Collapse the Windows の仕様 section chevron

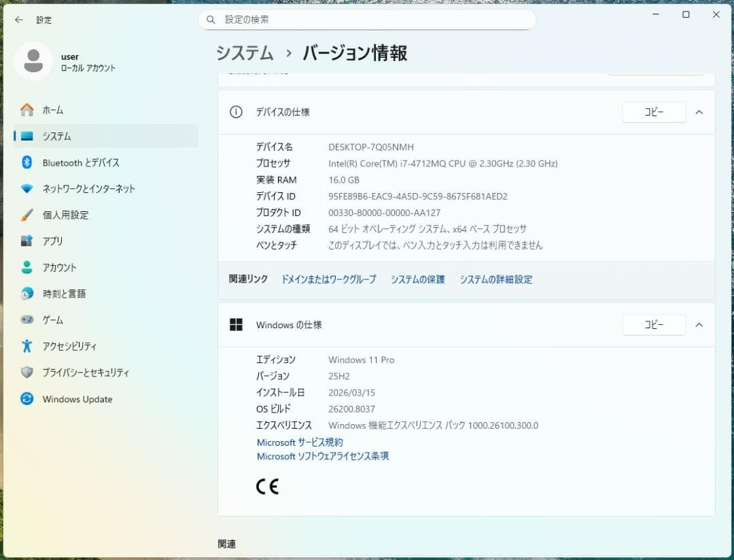point(699,325)
